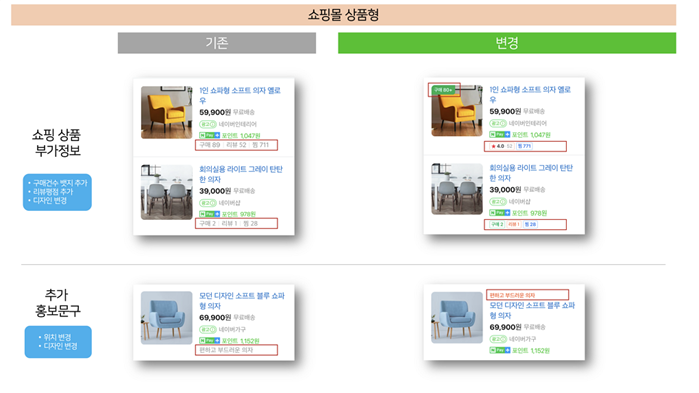Image resolution: width=699 pixels, height=393 pixels.
Task: Click NPay icon beside '포인트 1,152원' in 변경 column
Action: pyautogui.click(x=500, y=350)
